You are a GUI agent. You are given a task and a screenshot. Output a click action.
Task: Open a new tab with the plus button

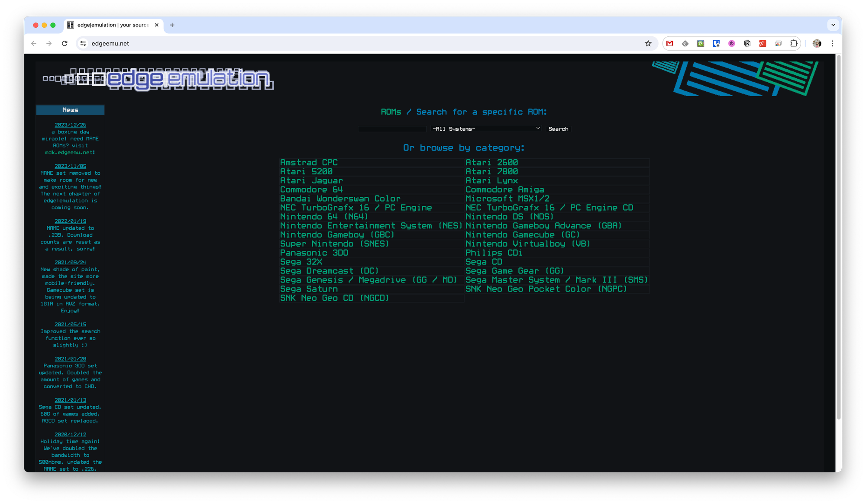pyautogui.click(x=172, y=25)
